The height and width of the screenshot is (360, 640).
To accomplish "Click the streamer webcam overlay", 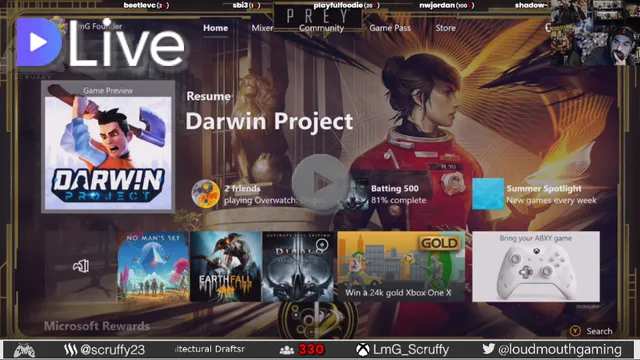I will (x=595, y=33).
